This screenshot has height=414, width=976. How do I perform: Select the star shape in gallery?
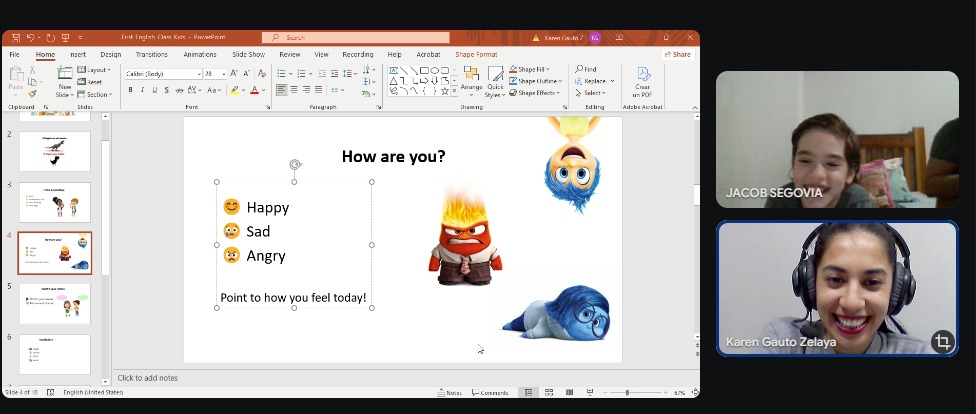[444, 91]
